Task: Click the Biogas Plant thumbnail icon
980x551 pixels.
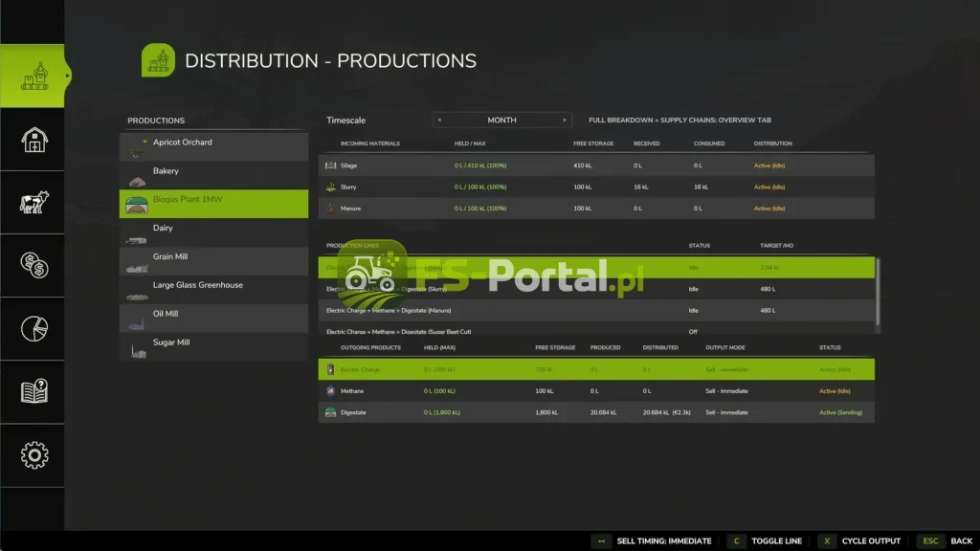Action: [x=136, y=205]
